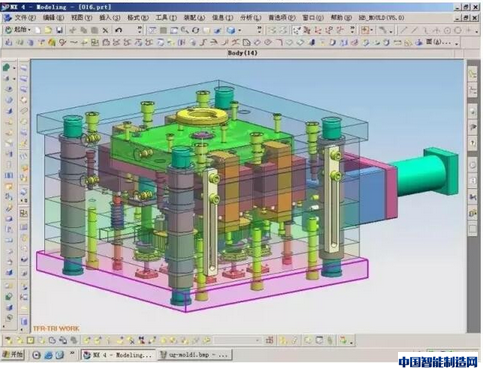Screen dimensions: 483x377
Task: Click the New file icon
Action: point(38,30)
